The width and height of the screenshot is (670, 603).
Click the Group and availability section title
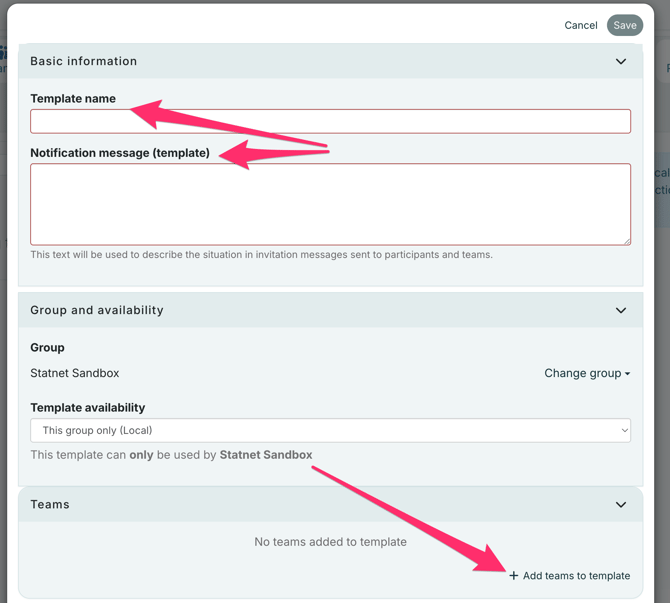coord(97,311)
